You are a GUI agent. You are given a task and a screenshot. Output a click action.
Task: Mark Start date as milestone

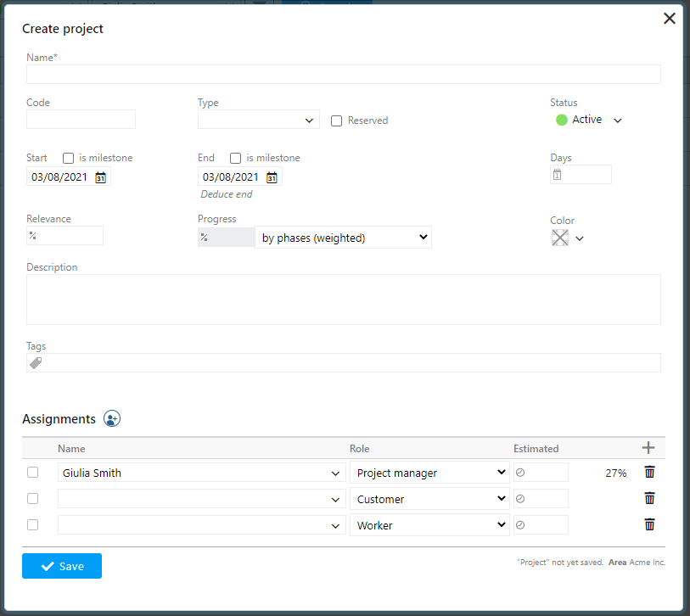click(69, 158)
